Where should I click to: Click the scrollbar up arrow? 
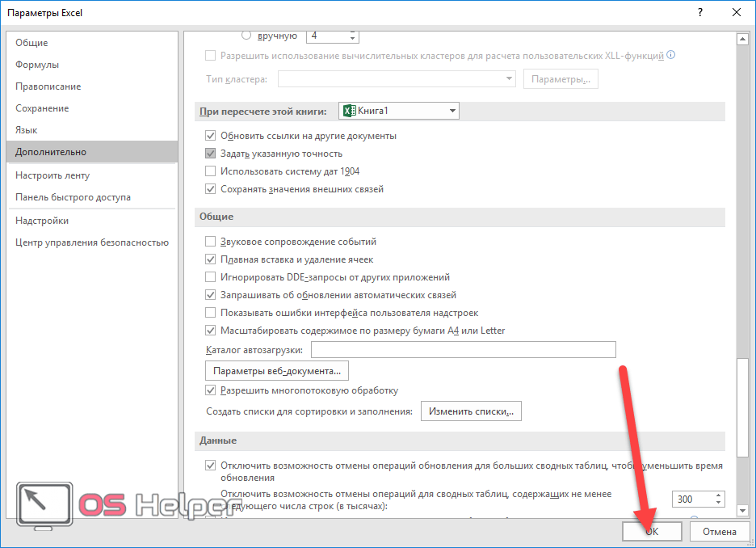pos(742,40)
